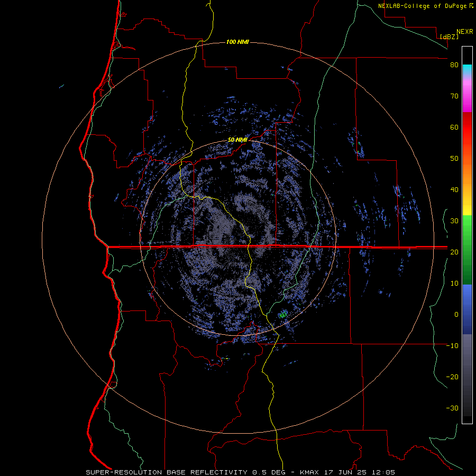The image size is (476, 476).
Task: Click the "NEXR" label above the color scale
Action: (x=464, y=32)
